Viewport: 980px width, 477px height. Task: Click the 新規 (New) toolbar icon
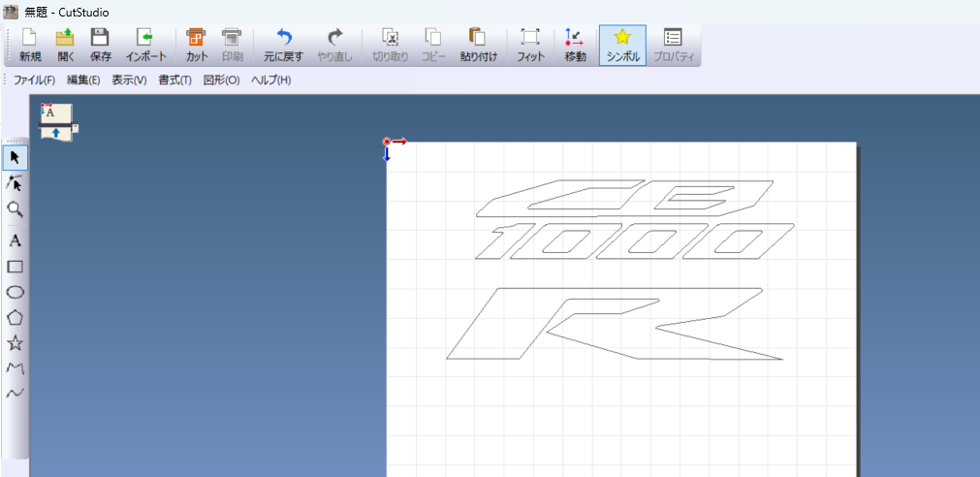click(x=30, y=45)
